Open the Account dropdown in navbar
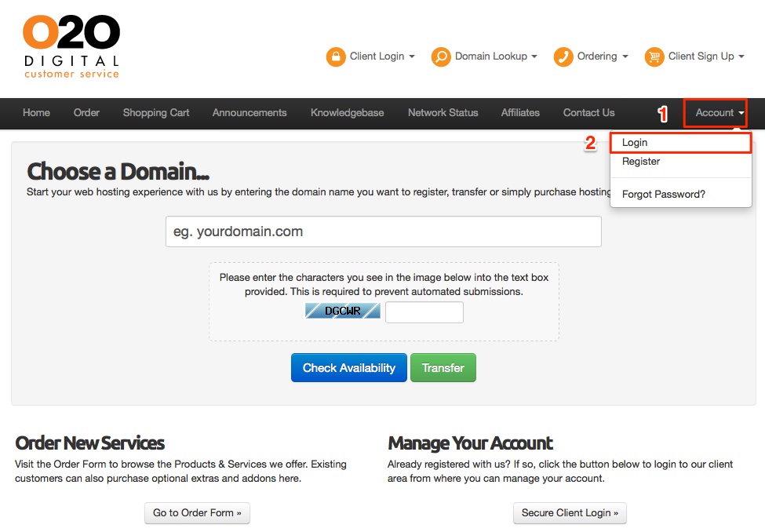This screenshot has height=532, width=765. (x=719, y=113)
